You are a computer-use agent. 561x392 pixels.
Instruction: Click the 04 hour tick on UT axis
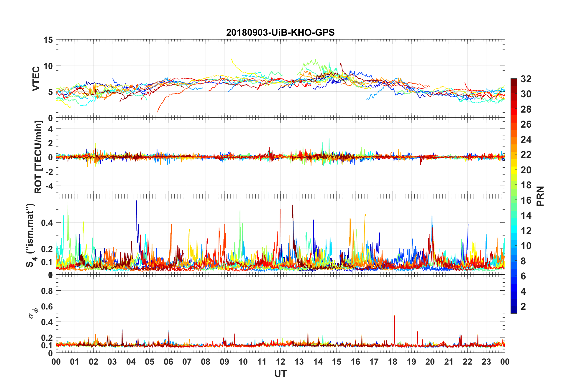pyautogui.click(x=131, y=362)
